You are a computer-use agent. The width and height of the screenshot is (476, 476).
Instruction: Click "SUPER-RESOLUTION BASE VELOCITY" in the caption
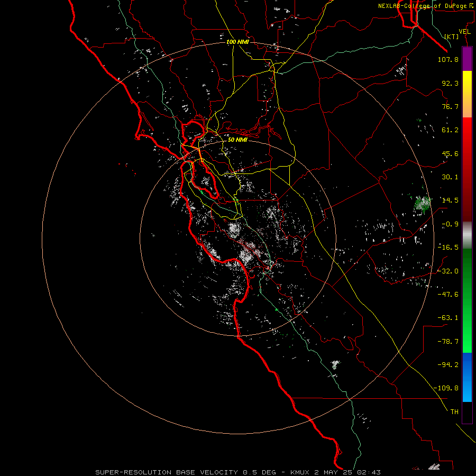[x=167, y=472]
